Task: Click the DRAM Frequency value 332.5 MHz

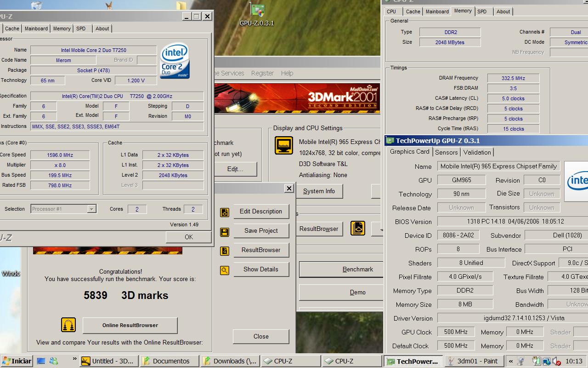Action: 513,78
